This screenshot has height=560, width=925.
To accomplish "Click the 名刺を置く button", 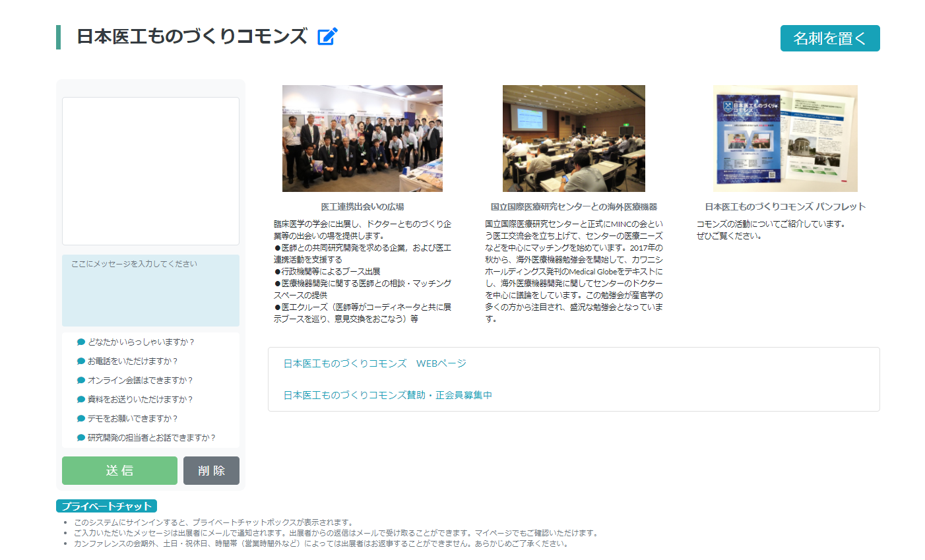I will point(830,38).
